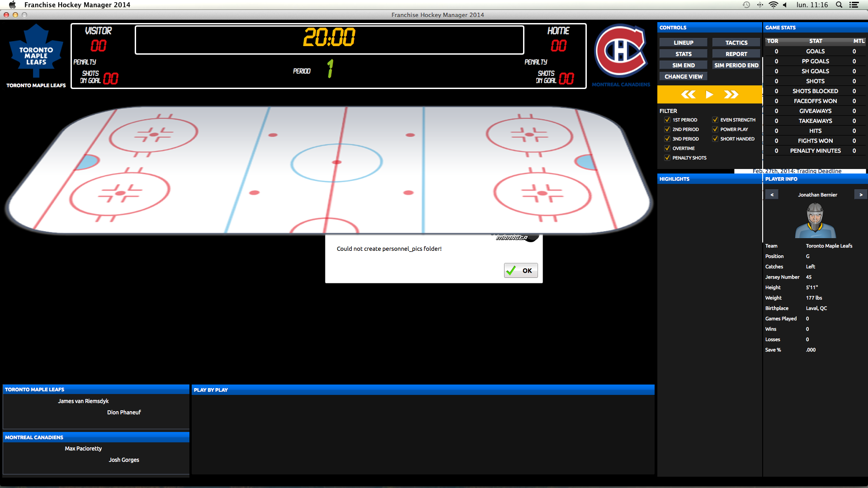Click the Toronto Maple Leafs logo

tap(36, 52)
